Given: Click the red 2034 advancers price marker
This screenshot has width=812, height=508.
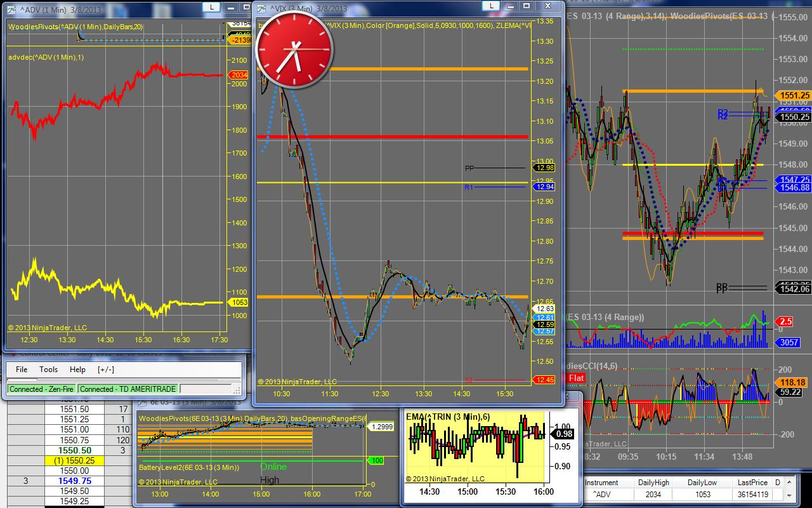Looking at the screenshot, I should [239, 75].
